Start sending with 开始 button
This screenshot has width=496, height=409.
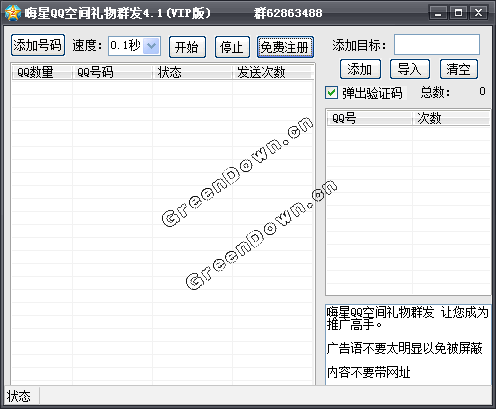(x=187, y=47)
